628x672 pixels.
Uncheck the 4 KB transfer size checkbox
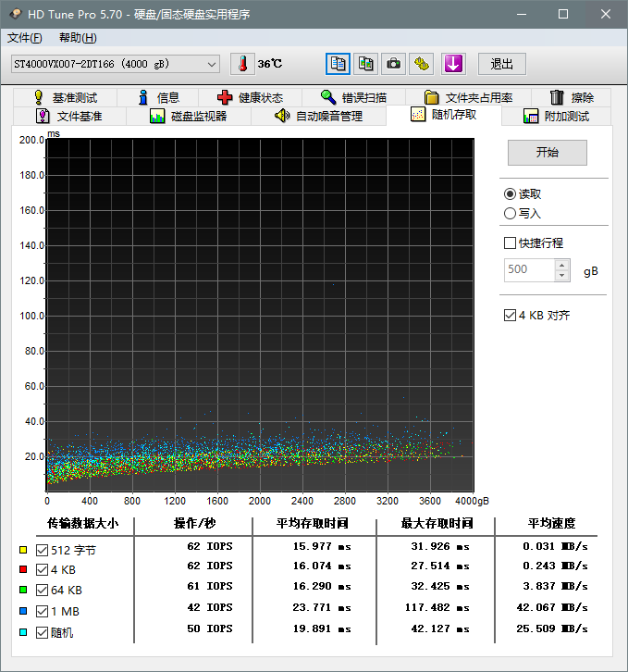(x=42, y=569)
